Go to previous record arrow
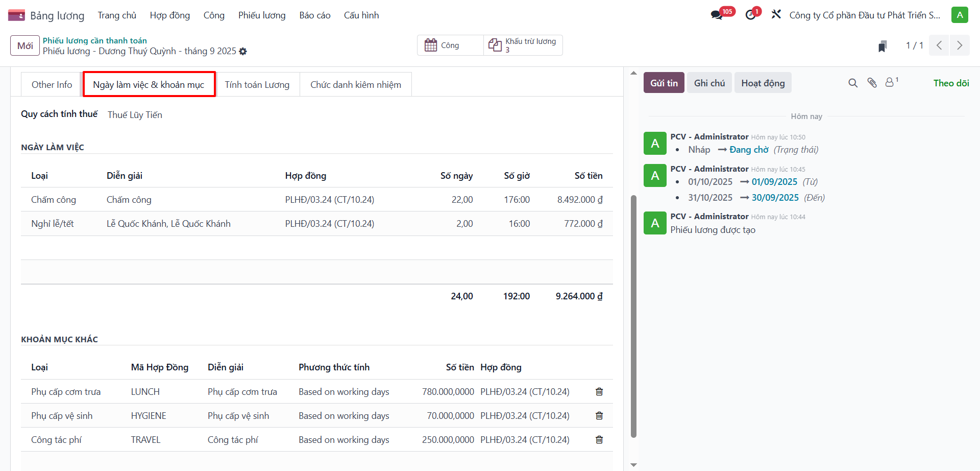The width and height of the screenshot is (980, 471). click(939, 45)
